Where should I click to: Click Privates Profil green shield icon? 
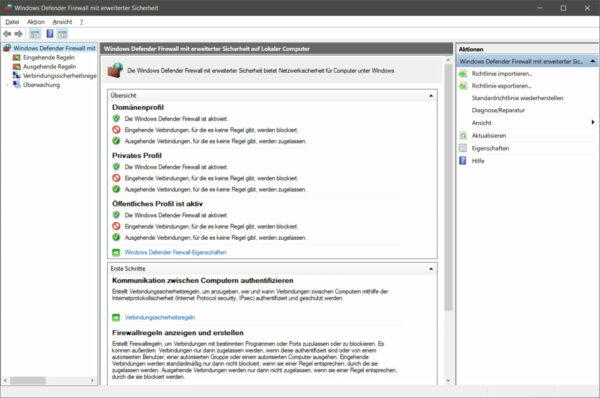(116, 167)
